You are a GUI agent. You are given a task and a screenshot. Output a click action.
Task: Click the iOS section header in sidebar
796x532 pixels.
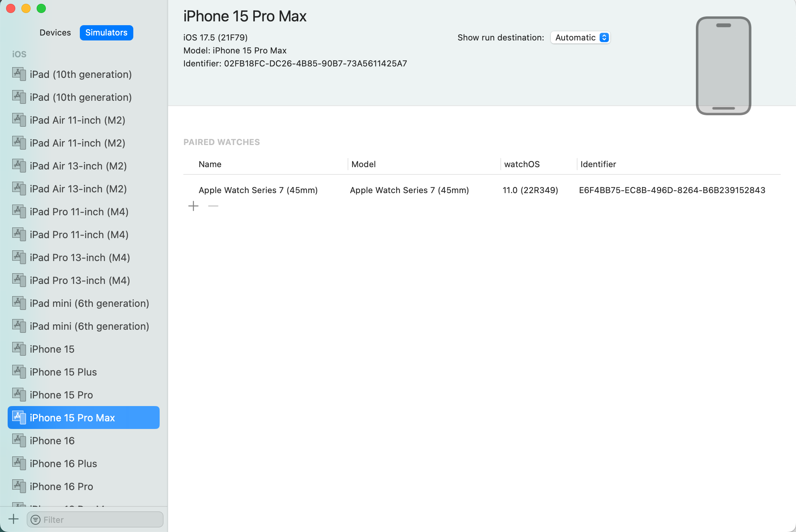point(19,54)
